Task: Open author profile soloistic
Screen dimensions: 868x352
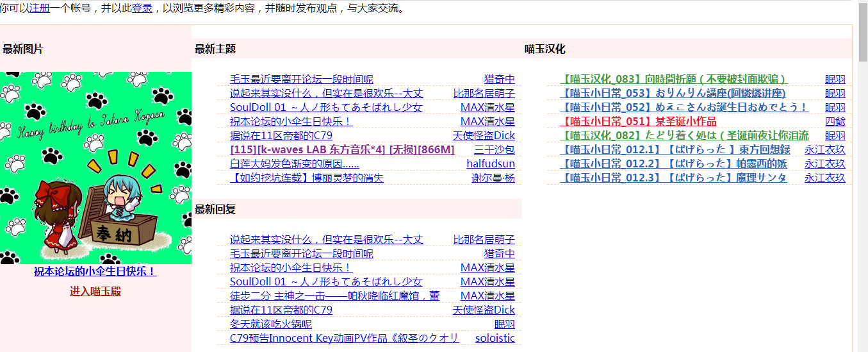Action: [495, 339]
